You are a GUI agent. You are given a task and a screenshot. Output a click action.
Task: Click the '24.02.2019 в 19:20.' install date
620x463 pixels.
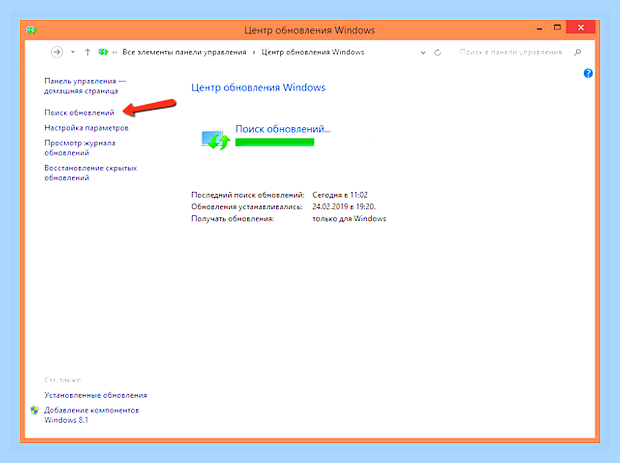tap(344, 206)
